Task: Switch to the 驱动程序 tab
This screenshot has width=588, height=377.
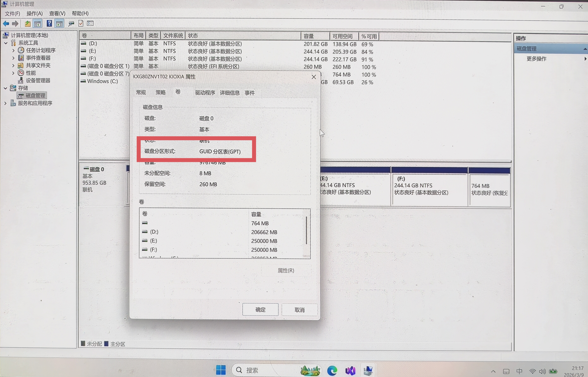Action: point(205,93)
